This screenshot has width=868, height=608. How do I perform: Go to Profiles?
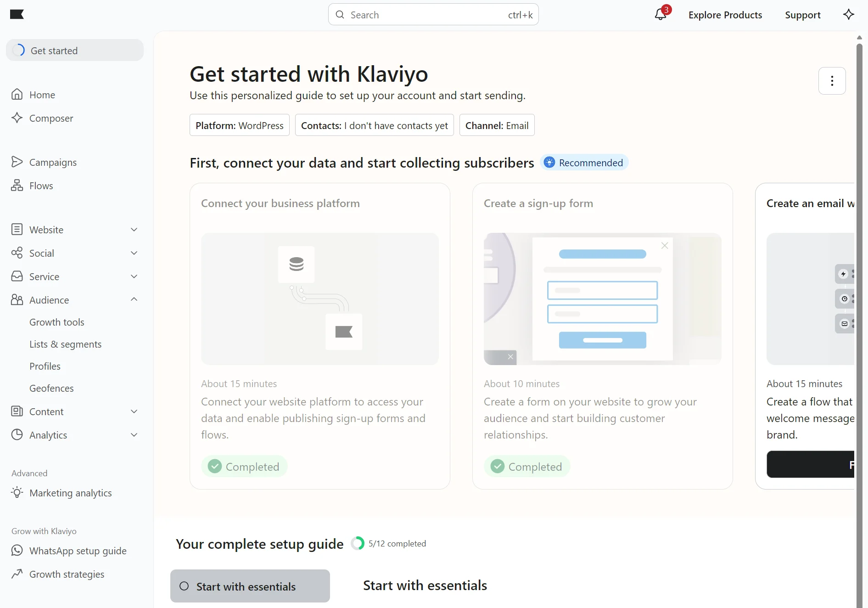[45, 366]
